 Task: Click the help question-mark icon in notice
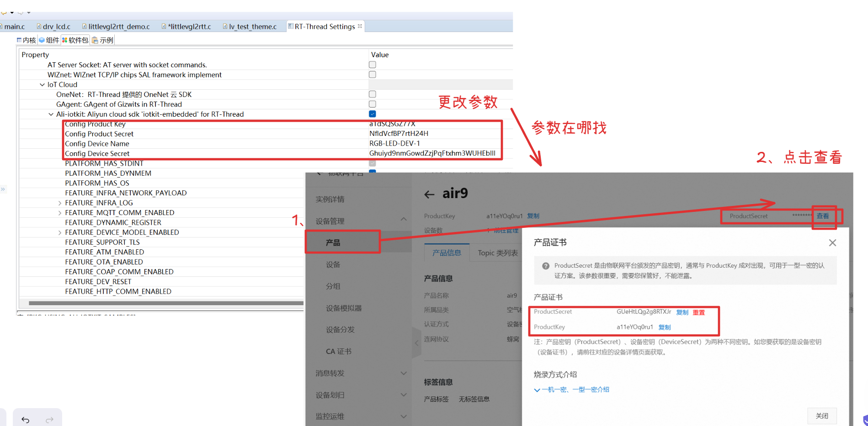tap(545, 266)
